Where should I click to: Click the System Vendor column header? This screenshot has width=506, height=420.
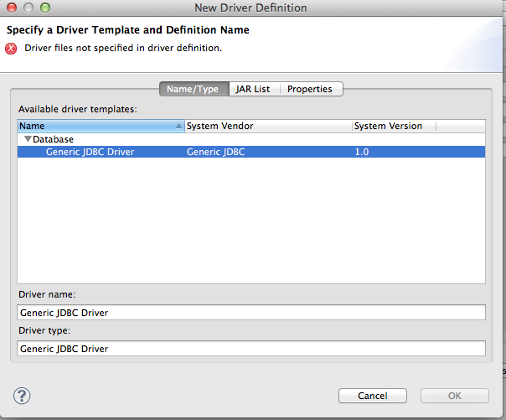(268, 126)
